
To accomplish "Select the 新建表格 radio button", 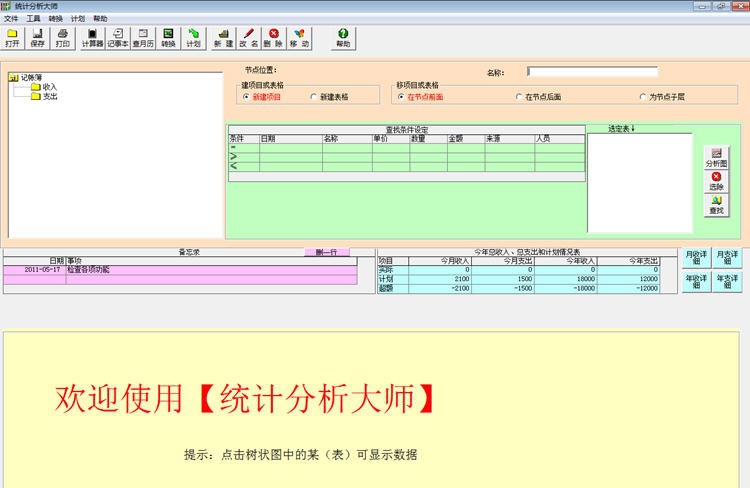I will click(314, 97).
